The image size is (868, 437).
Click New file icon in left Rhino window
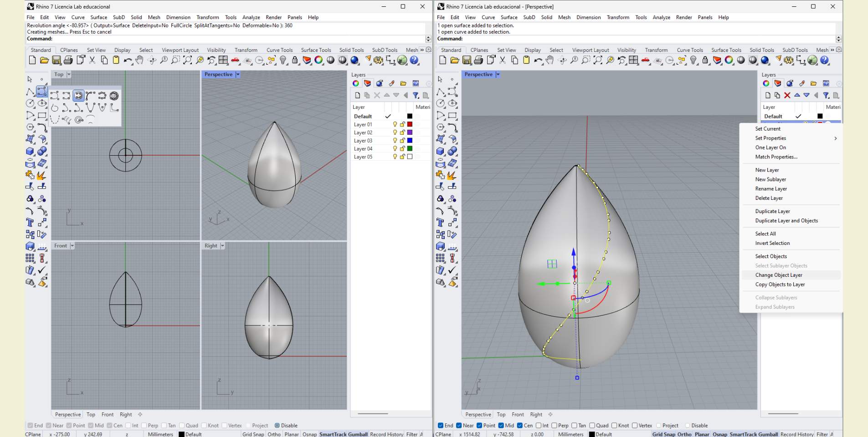click(x=32, y=60)
